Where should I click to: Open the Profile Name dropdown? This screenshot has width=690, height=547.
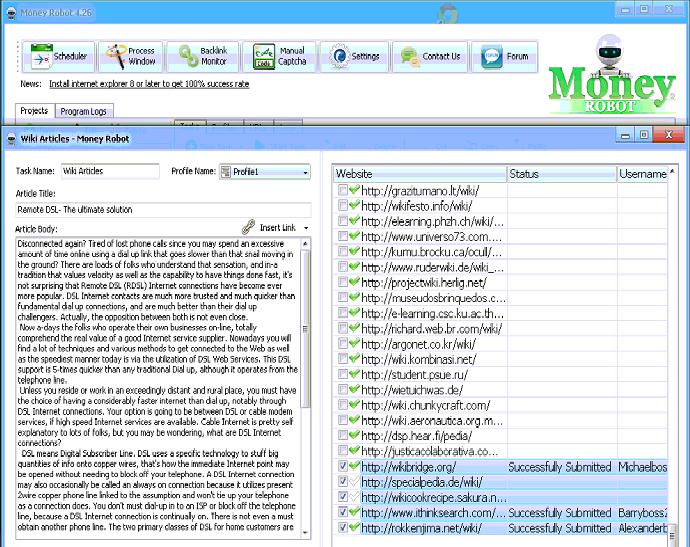[305, 172]
